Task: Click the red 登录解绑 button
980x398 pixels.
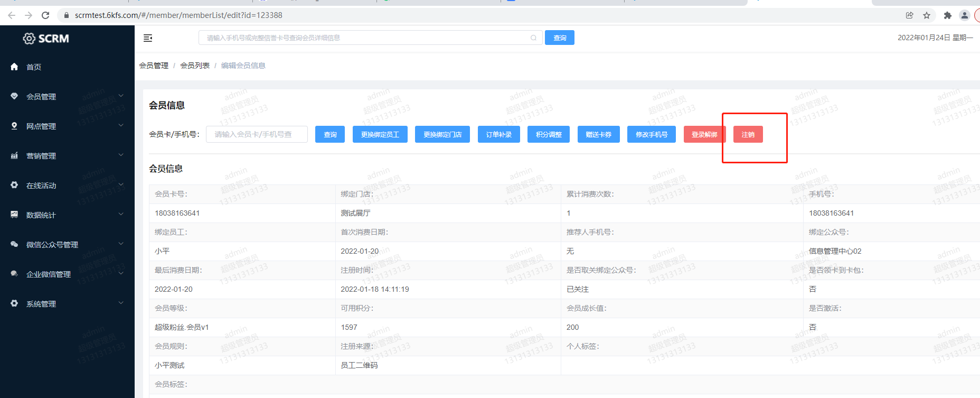Action: coord(705,134)
